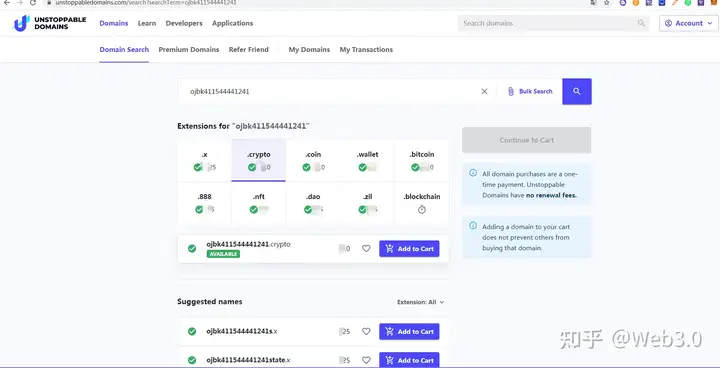Open the My Transactions tab
720x368 pixels.
click(x=366, y=50)
